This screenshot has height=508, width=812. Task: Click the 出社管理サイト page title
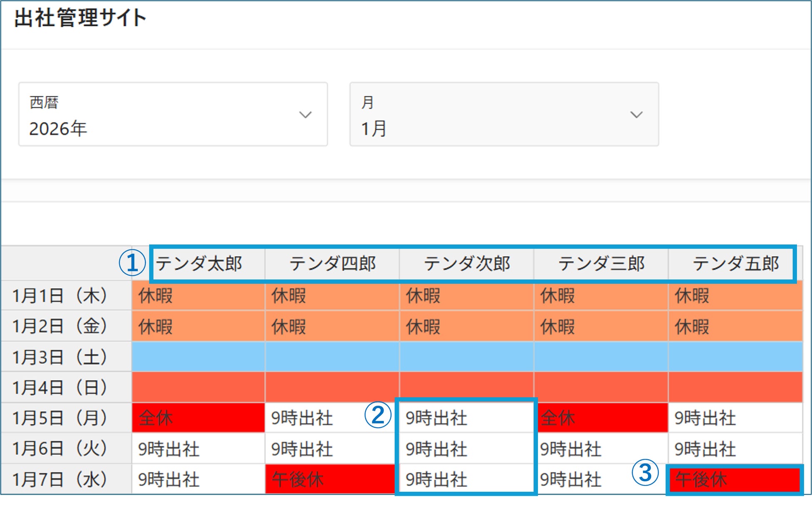pyautogui.click(x=80, y=18)
